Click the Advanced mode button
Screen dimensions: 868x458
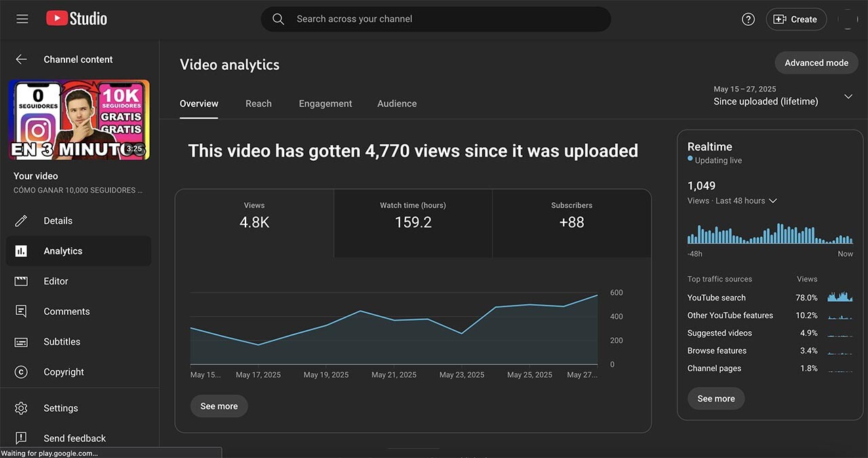(816, 63)
